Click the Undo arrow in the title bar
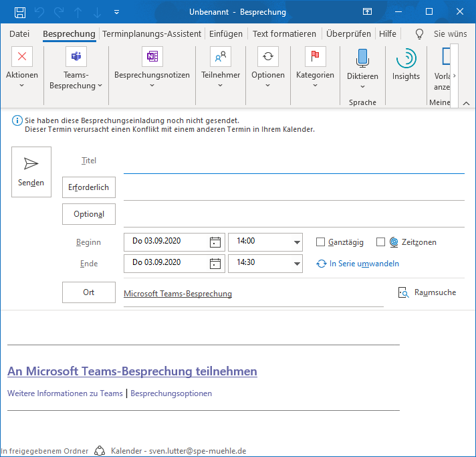 pyautogui.click(x=39, y=13)
